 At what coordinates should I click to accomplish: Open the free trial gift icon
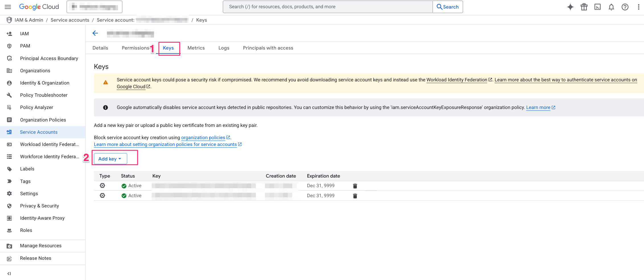[584, 7]
